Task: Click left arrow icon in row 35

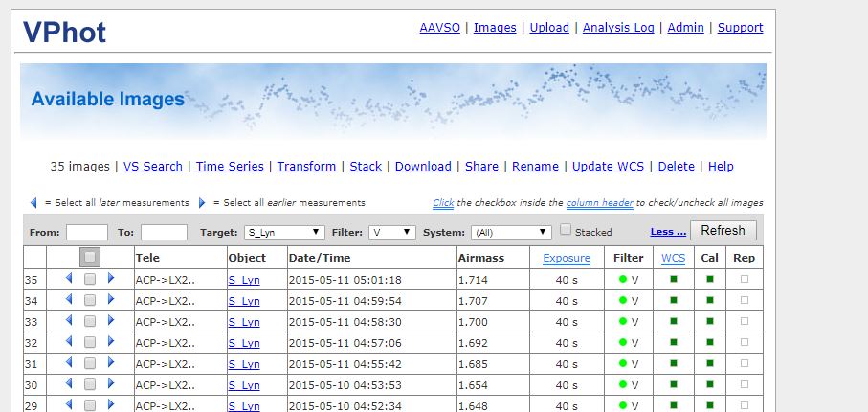Action: (x=69, y=279)
